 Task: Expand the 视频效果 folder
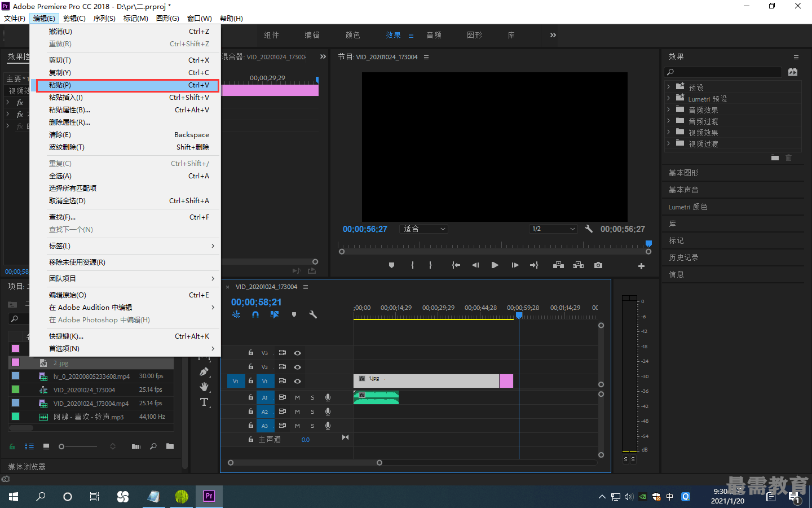point(669,132)
